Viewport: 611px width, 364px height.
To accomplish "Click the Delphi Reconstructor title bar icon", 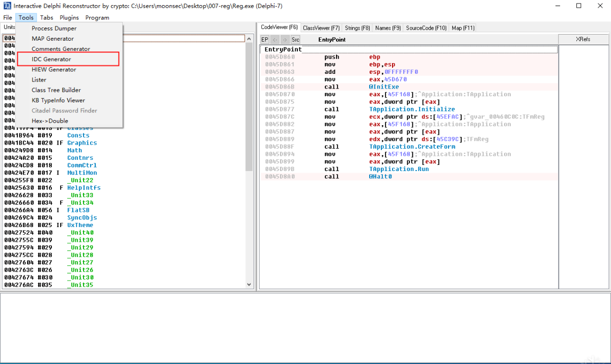I will tap(6, 6).
